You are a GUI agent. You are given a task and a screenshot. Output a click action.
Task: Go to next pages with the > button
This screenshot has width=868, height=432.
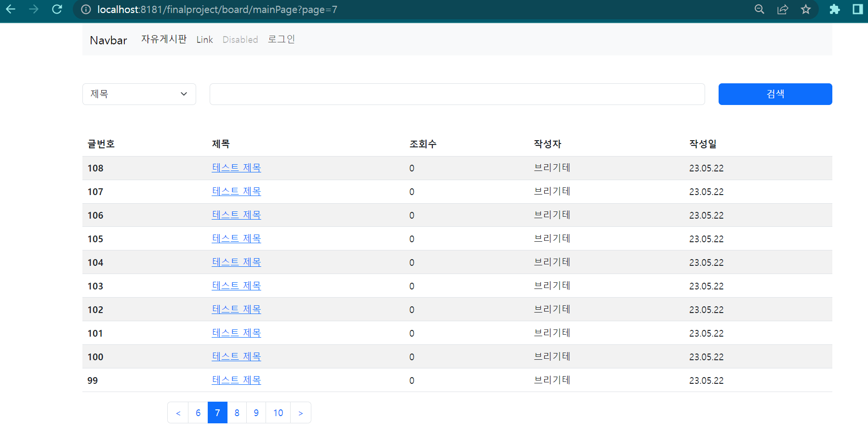coord(301,413)
